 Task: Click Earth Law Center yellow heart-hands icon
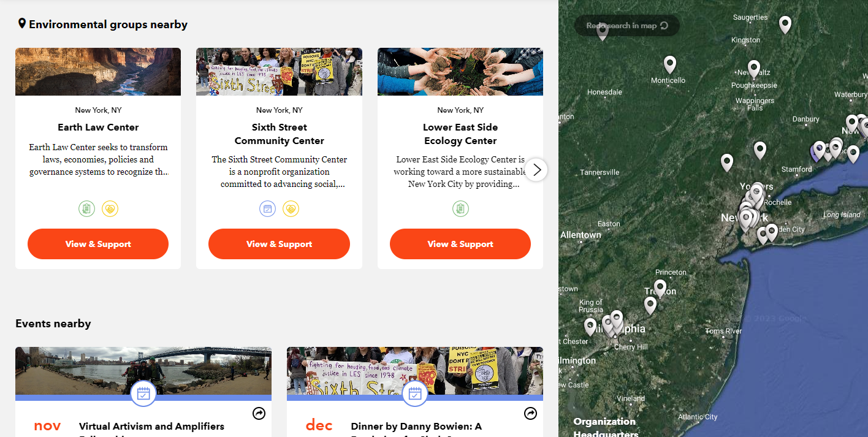click(x=110, y=209)
